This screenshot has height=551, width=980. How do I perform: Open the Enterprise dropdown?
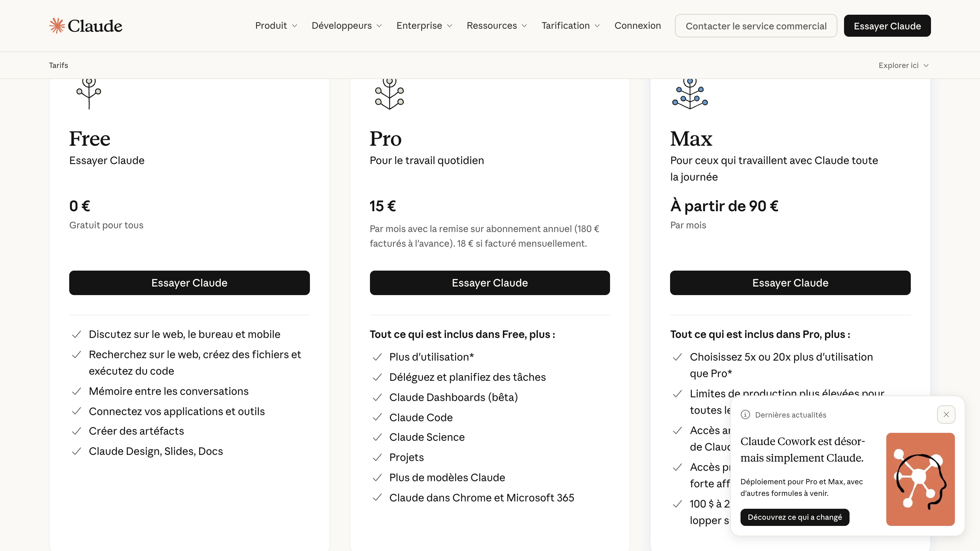point(424,25)
